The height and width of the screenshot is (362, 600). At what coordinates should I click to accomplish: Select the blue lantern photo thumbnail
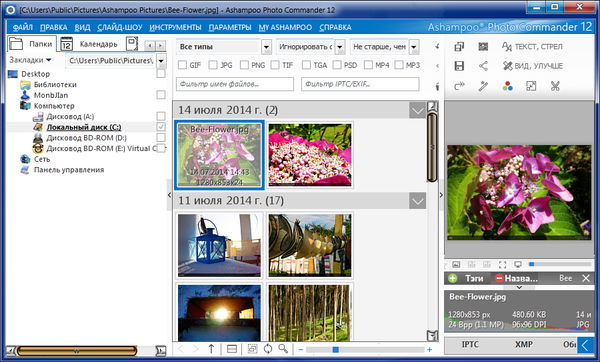click(x=219, y=245)
